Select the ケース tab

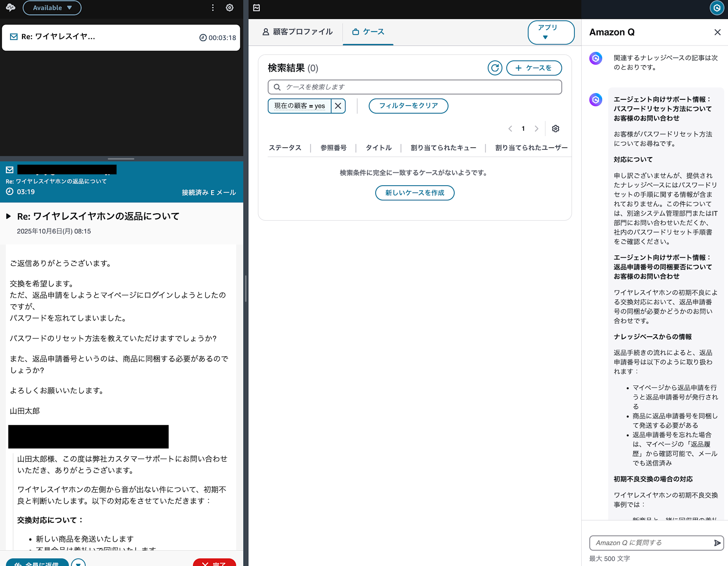pyautogui.click(x=368, y=32)
